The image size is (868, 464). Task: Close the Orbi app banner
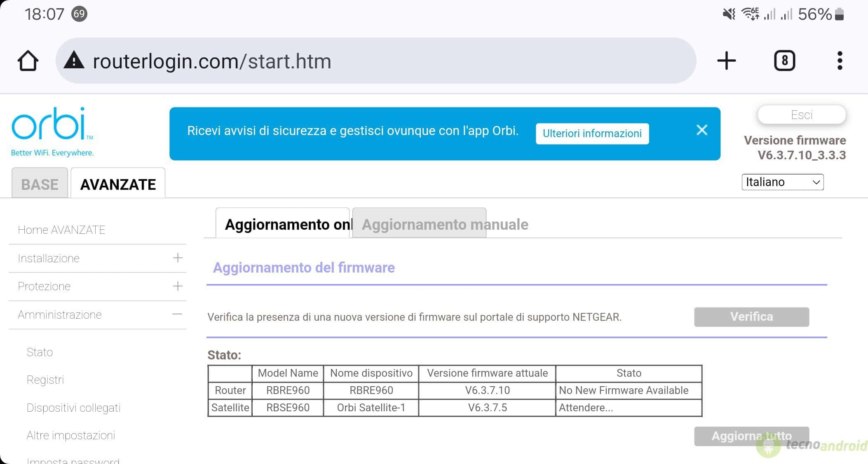702,130
